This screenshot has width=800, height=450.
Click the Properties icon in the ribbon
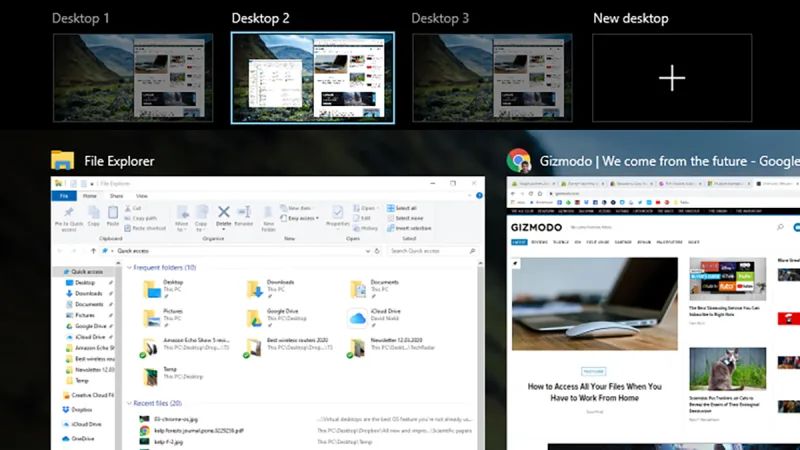(x=337, y=212)
